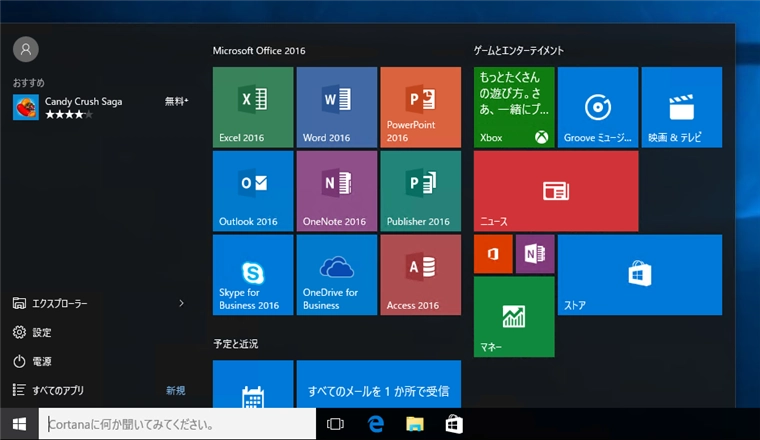Image resolution: width=760 pixels, height=440 pixels.
Task: Expand the エクスプローラー jump list arrow
Action: (181, 303)
